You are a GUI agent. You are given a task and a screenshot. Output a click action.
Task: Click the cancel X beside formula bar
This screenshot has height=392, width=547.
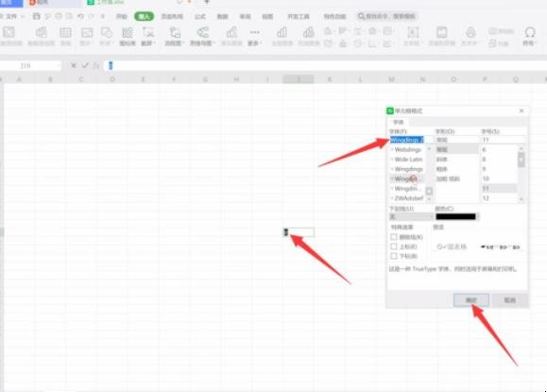click(74, 65)
